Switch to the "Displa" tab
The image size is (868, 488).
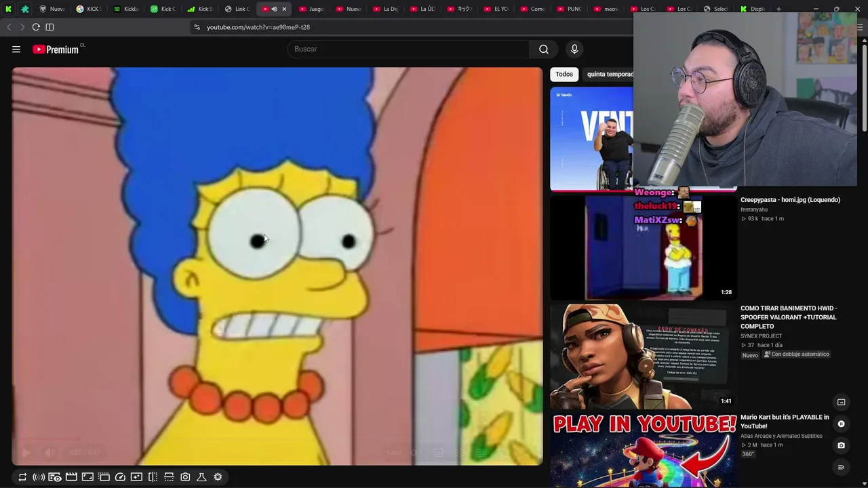[x=753, y=9]
